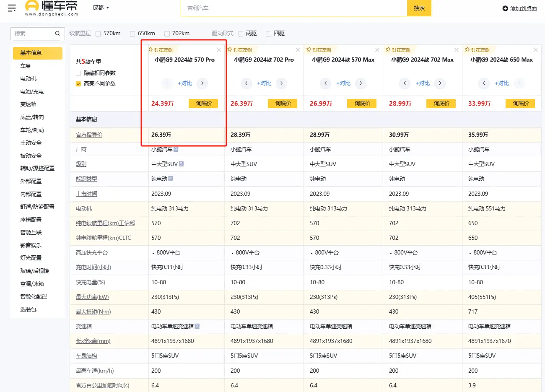
Task: Pin the 650 Max column to left
Action: (478, 50)
